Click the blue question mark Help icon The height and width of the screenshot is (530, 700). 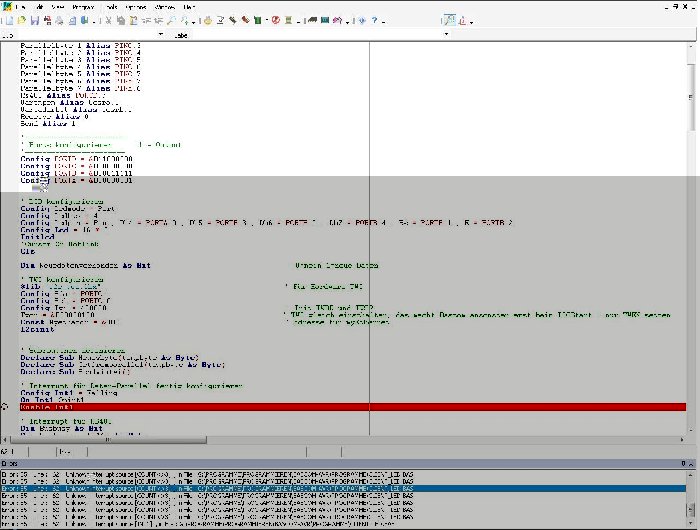pos(375,20)
